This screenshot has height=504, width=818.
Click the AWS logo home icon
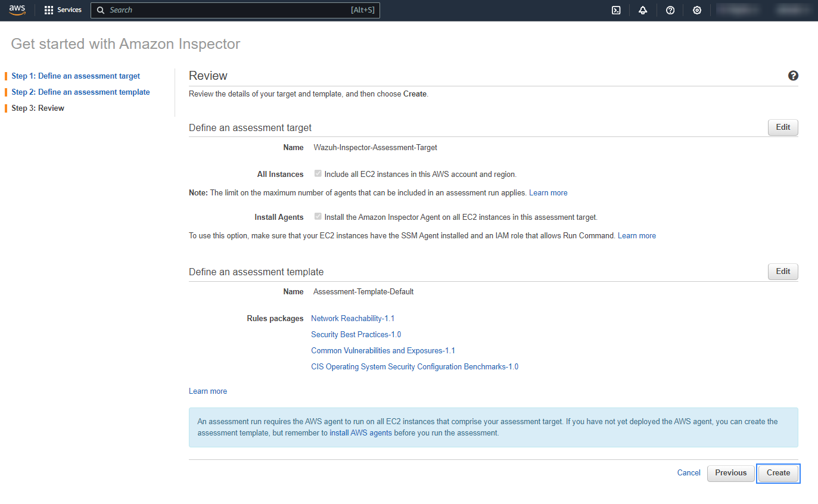coord(17,10)
